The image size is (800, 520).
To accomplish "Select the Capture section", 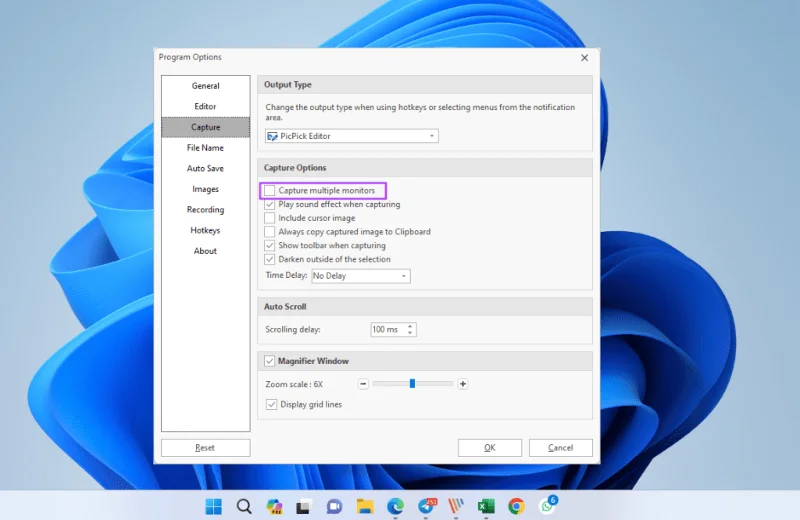I will pos(206,127).
